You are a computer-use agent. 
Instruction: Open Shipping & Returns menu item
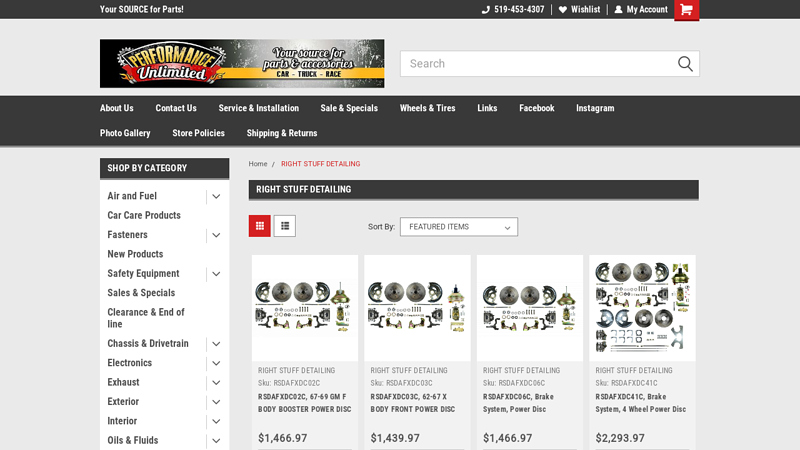click(282, 133)
